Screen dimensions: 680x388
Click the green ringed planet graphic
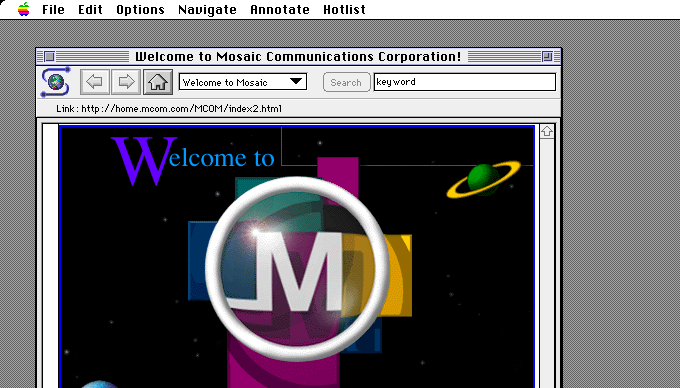[484, 179]
